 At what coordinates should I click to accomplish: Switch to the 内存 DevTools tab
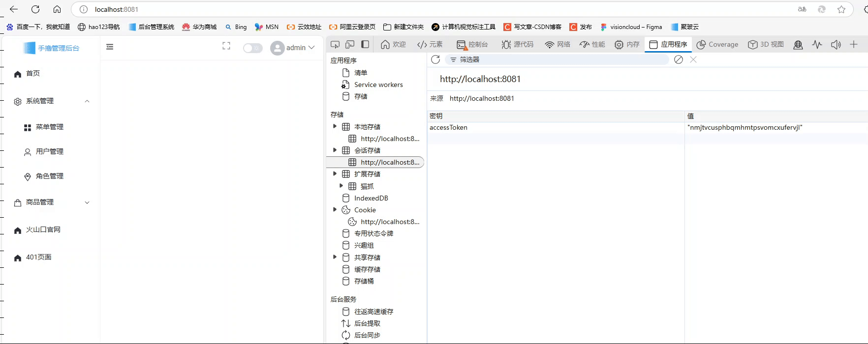tap(627, 44)
